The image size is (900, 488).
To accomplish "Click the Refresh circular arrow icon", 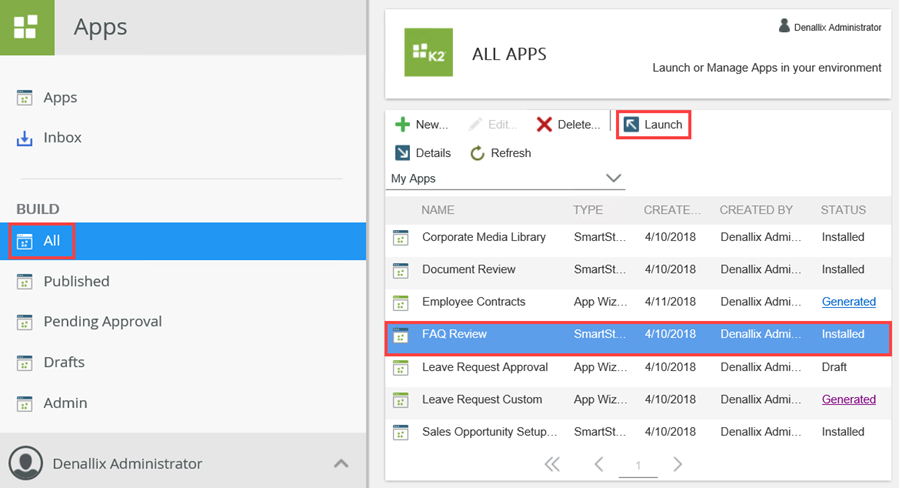I will pos(477,153).
